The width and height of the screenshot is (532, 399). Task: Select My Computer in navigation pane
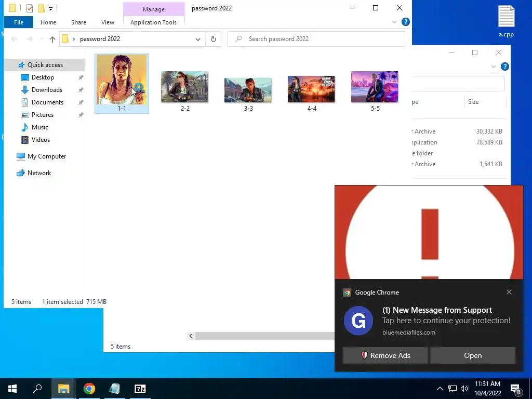46,156
